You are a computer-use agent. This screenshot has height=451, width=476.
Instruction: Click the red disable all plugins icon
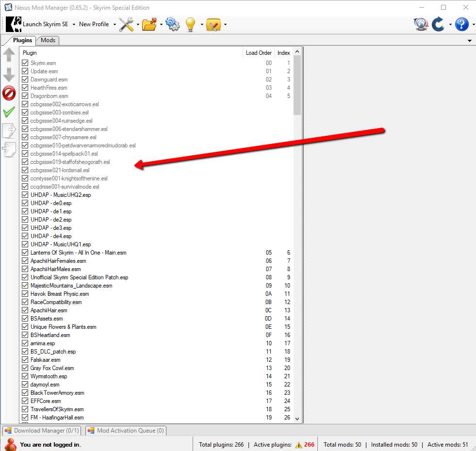(x=9, y=93)
